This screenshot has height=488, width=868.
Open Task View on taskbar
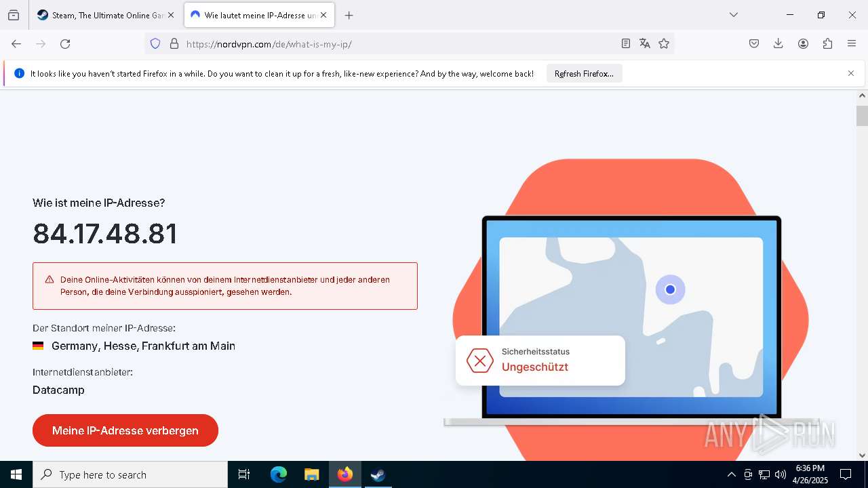click(244, 474)
